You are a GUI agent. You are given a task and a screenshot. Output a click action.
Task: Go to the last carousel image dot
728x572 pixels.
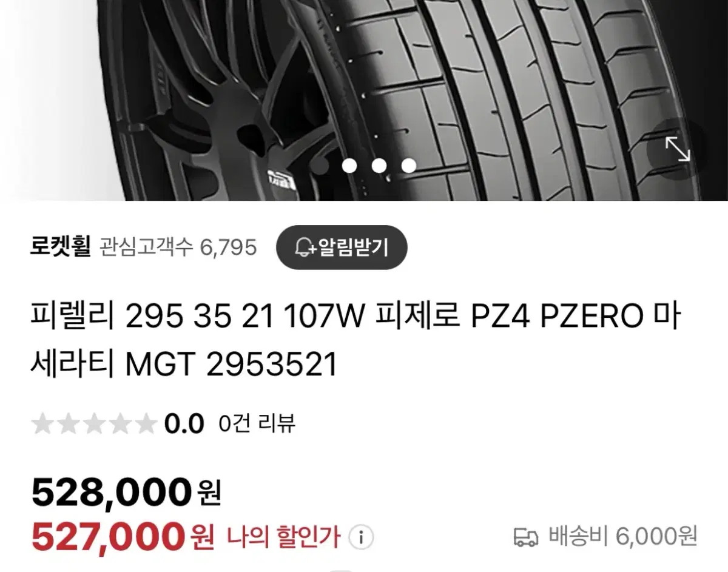(x=409, y=166)
